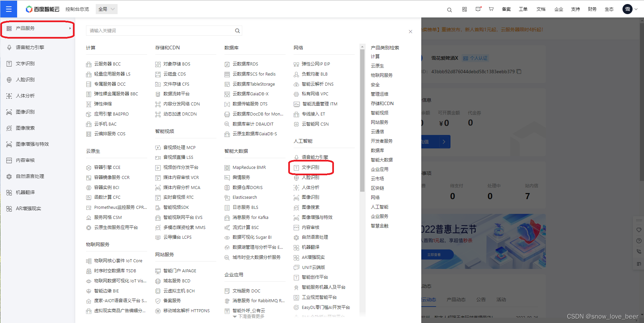
Task: Click the 内容审核 sidebar icon
Action: [x=9, y=160]
